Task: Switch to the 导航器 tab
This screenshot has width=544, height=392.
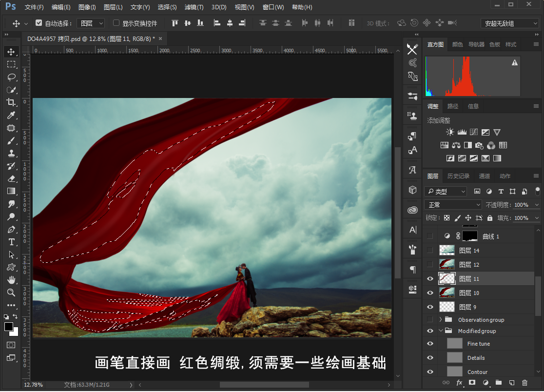Action: [476, 44]
